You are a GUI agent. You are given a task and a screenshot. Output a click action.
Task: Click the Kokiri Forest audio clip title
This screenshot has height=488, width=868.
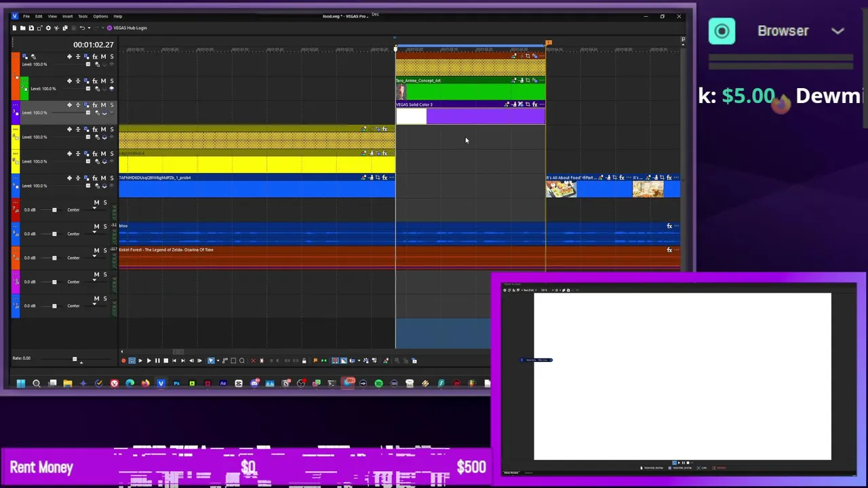tap(166, 250)
